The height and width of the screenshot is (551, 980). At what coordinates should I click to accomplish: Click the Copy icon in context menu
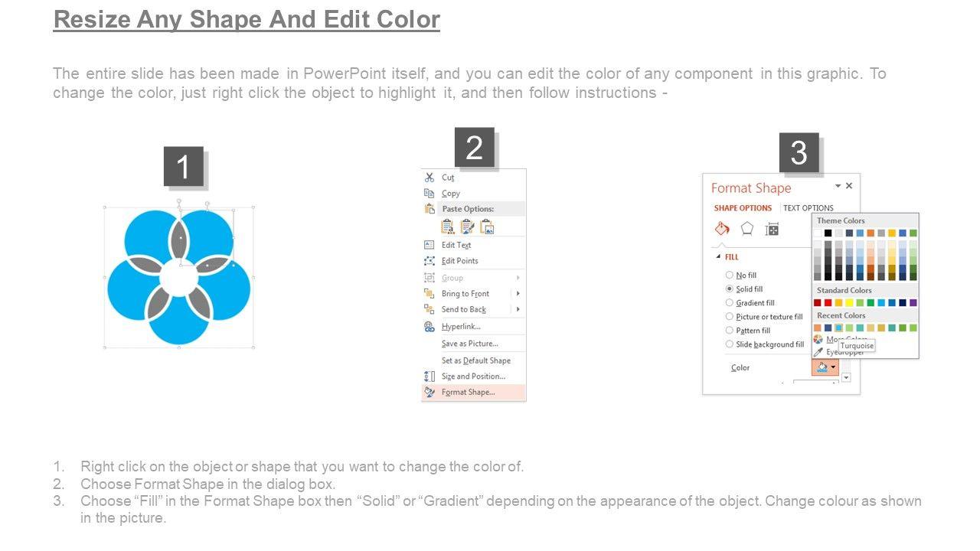(430, 194)
